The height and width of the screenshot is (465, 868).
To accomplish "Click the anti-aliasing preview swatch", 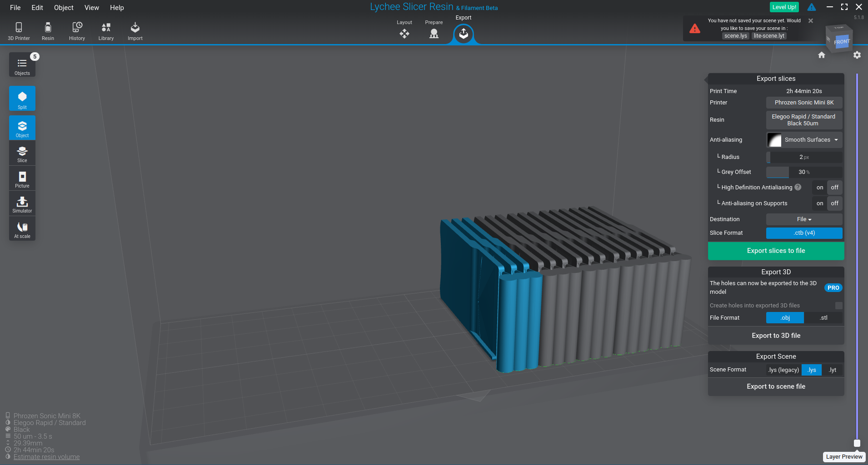I will 774,140.
